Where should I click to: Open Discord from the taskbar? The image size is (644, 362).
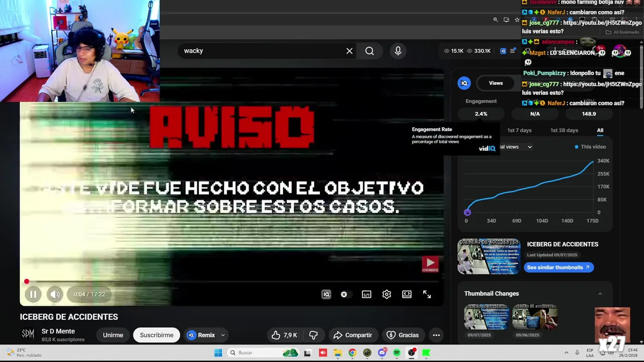(x=382, y=353)
